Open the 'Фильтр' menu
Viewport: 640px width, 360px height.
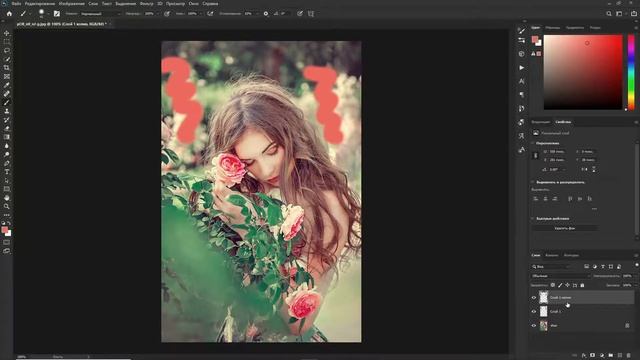tap(147, 3)
